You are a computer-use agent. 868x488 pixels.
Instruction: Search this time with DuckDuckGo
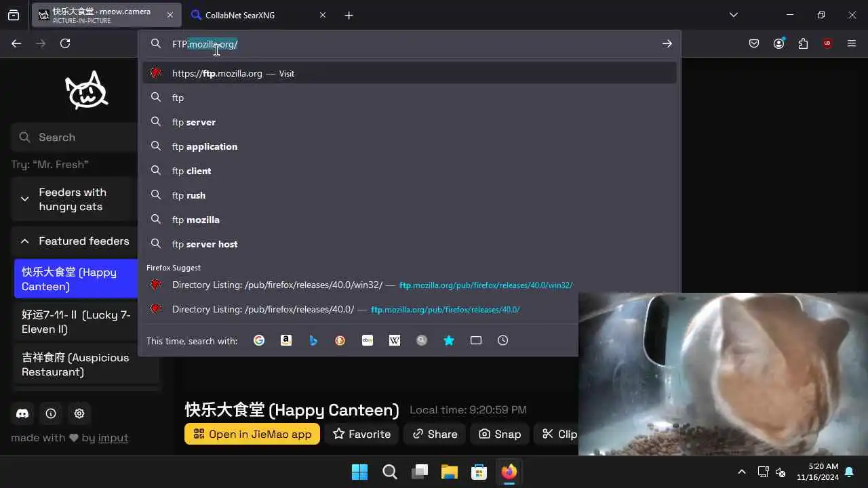pyautogui.click(x=340, y=340)
